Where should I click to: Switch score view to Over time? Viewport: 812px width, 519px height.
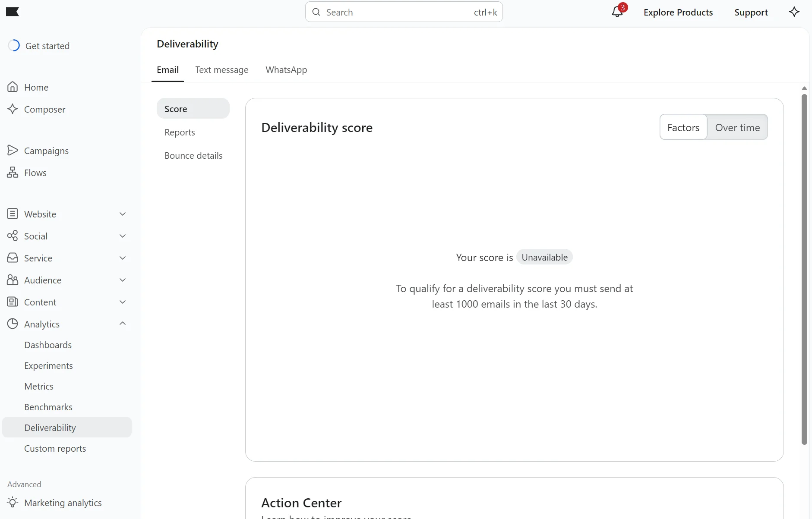[737, 127]
